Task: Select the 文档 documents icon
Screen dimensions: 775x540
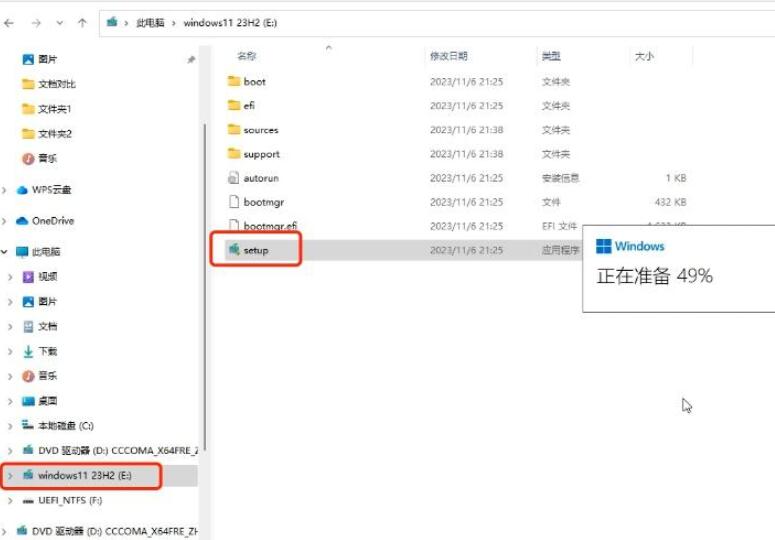Action: [x=28, y=327]
